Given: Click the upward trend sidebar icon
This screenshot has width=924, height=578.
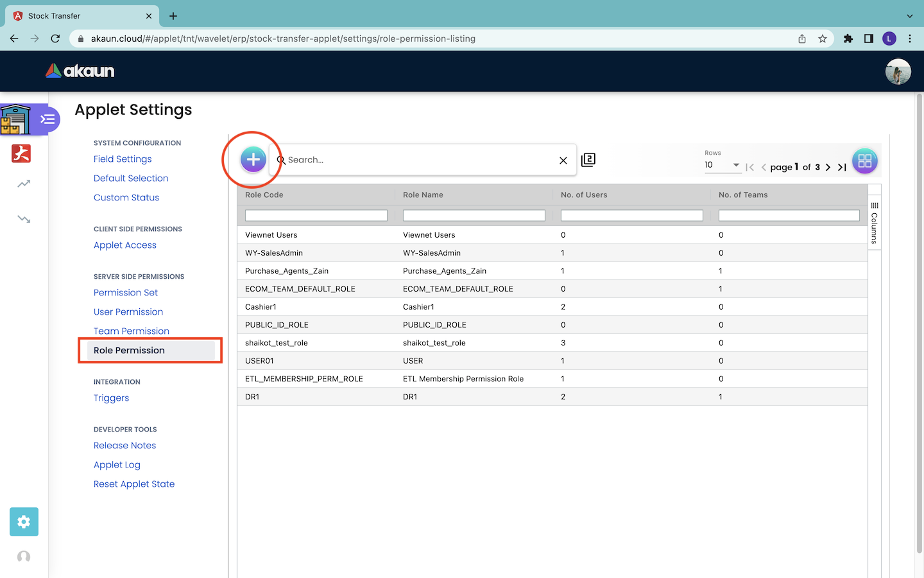Looking at the screenshot, I should [24, 184].
